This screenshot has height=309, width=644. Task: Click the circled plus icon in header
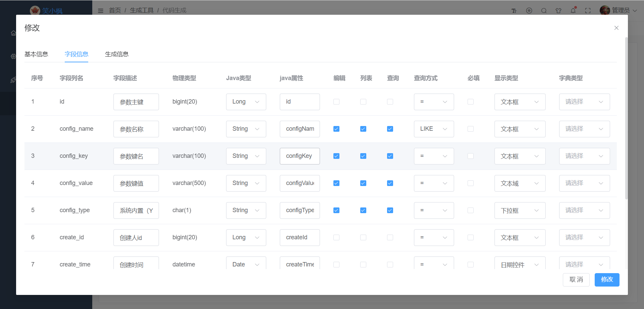529,11
